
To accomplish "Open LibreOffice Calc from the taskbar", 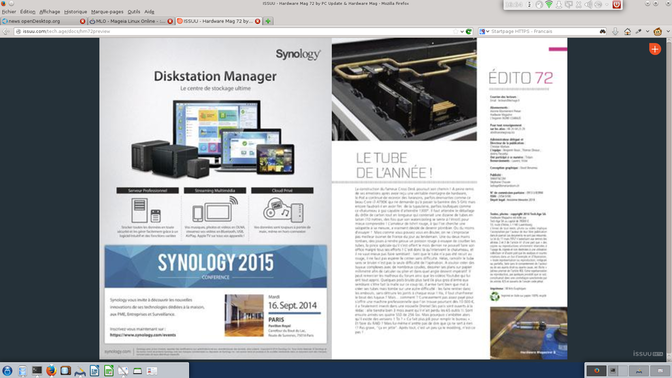I will pyautogui.click(x=109, y=371).
